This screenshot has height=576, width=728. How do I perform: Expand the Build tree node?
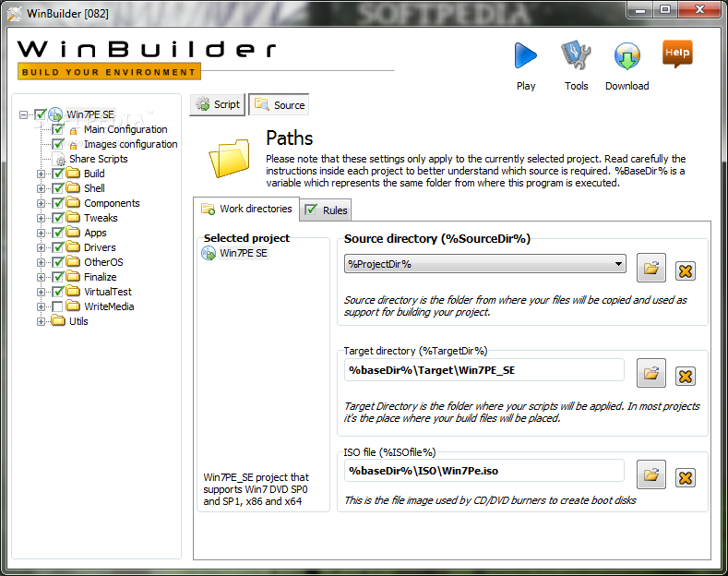click(x=41, y=174)
